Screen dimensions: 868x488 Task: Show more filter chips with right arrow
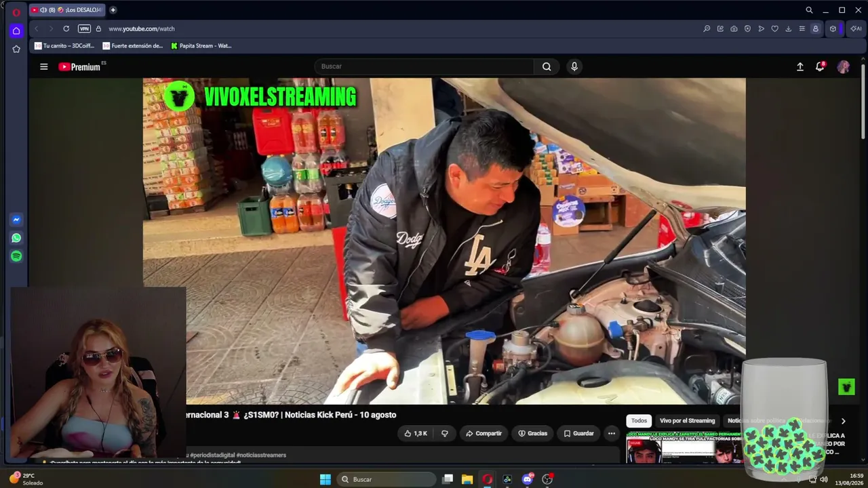click(843, 421)
